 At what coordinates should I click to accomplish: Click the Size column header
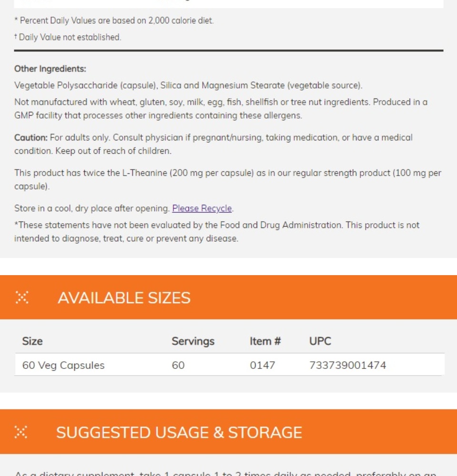coord(32,341)
